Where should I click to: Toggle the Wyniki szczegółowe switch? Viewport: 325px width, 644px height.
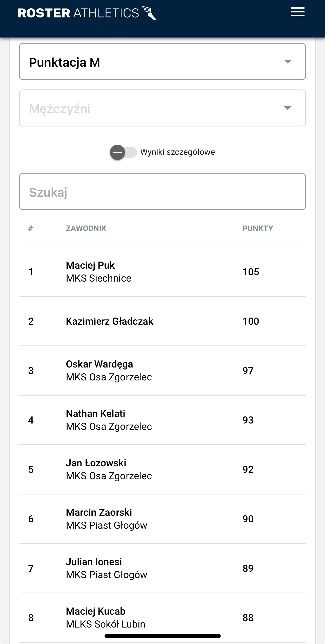point(123,152)
